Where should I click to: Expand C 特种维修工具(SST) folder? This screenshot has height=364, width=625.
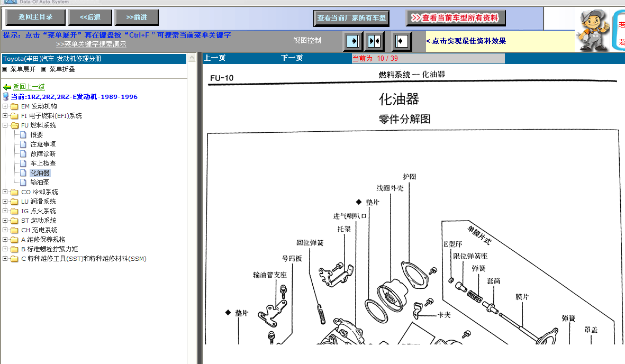click(x=5, y=259)
